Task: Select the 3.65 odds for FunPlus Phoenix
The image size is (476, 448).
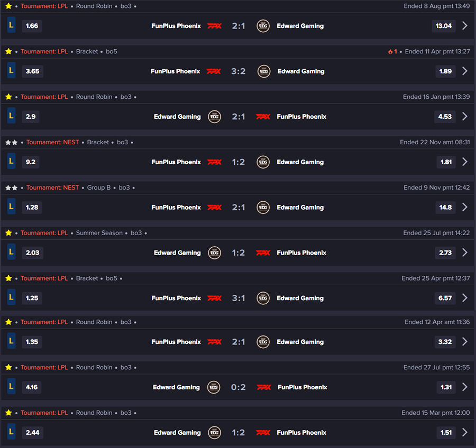Action: (x=32, y=71)
